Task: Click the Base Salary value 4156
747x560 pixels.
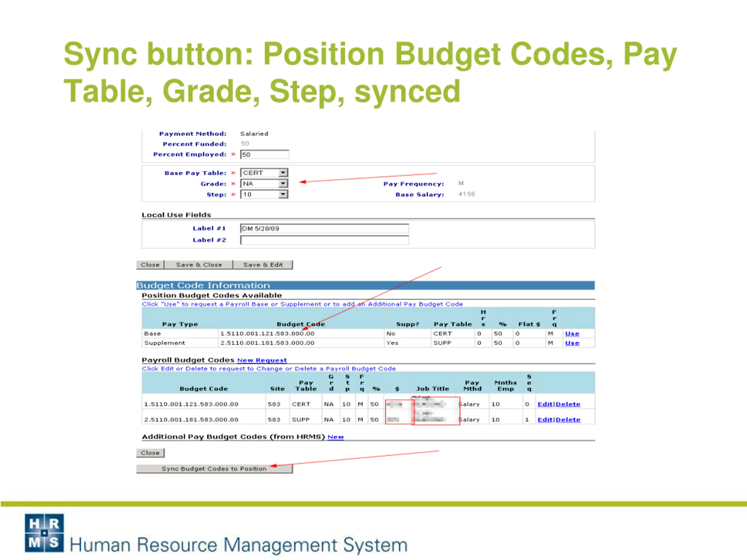Action: pos(467,194)
